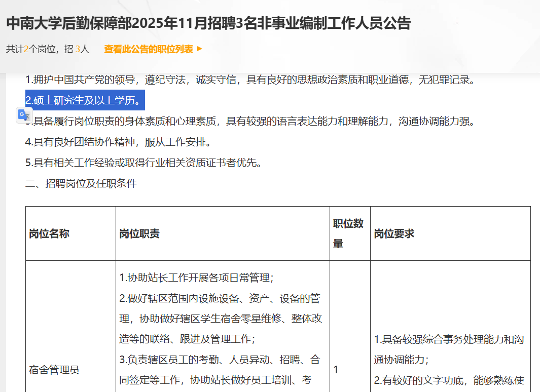Click the 宿舍管理员 table cell
This screenshot has height=392, width=540.
pos(54,370)
